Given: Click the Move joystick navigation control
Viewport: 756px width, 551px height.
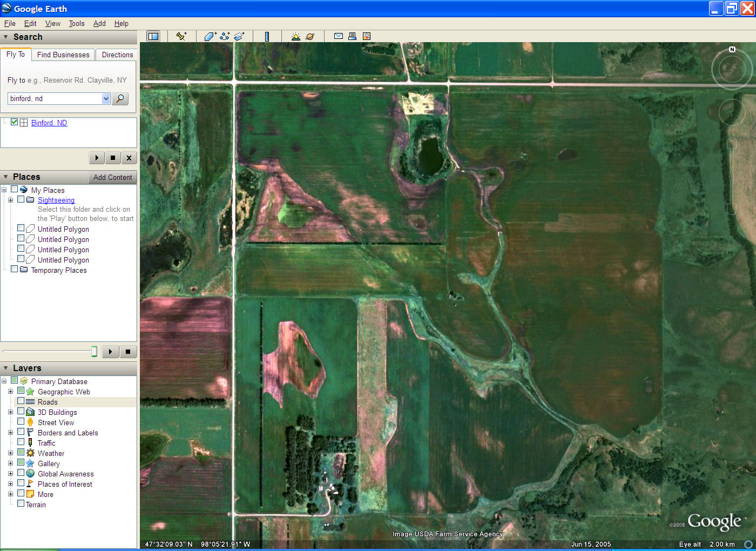Looking at the screenshot, I should coord(732,112).
